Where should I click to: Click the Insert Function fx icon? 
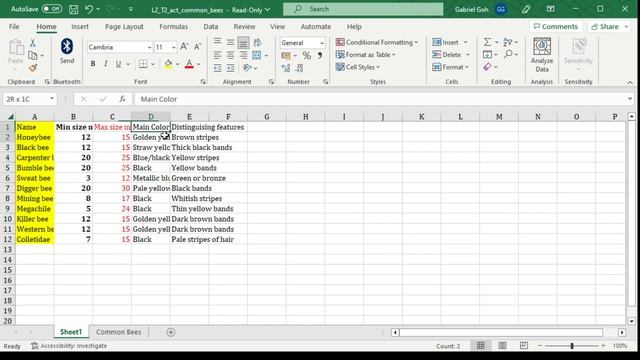click(122, 99)
